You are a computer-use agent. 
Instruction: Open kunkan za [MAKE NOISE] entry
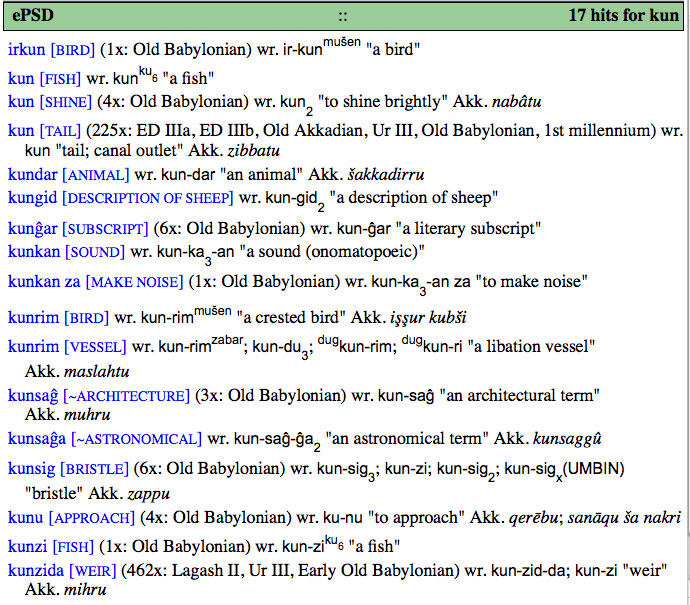[95, 281]
